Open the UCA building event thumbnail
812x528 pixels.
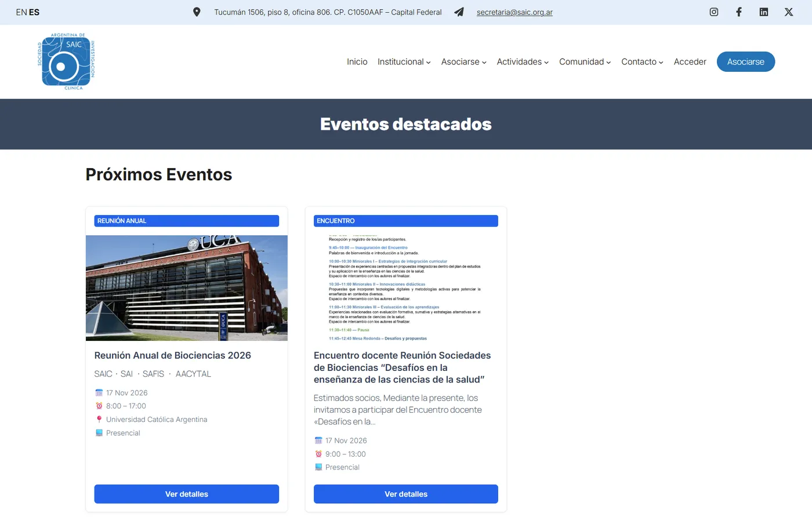187,288
